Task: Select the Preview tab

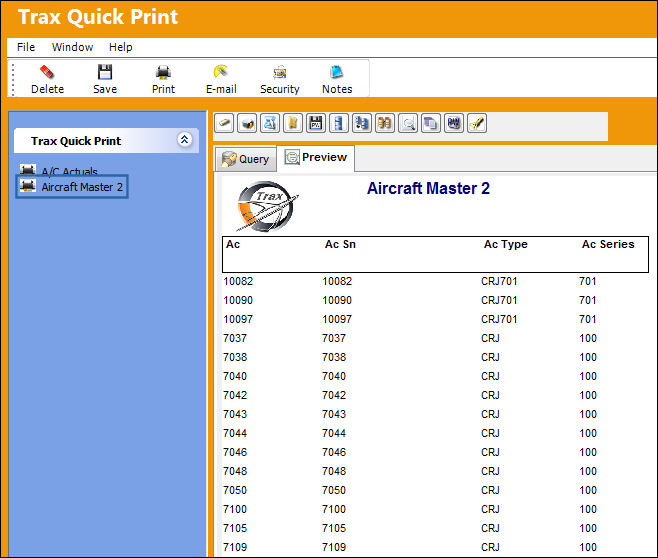Action: [316, 157]
